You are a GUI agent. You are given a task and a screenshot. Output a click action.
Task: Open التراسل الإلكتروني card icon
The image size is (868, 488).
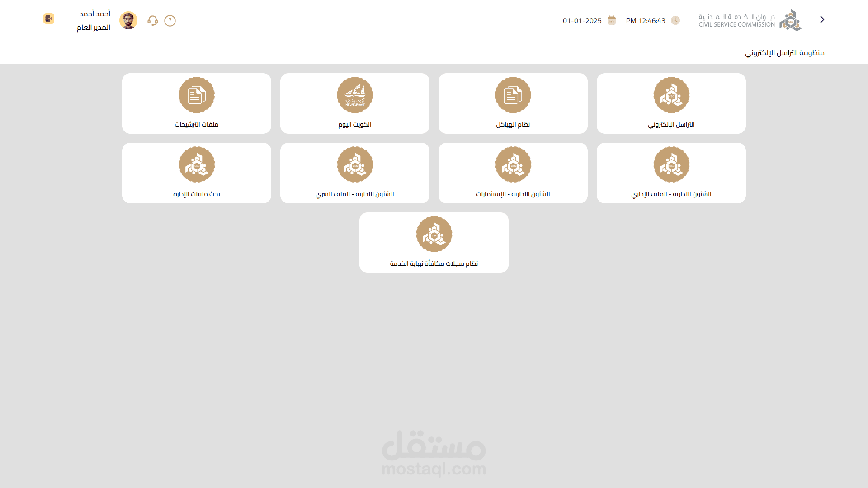tap(671, 95)
